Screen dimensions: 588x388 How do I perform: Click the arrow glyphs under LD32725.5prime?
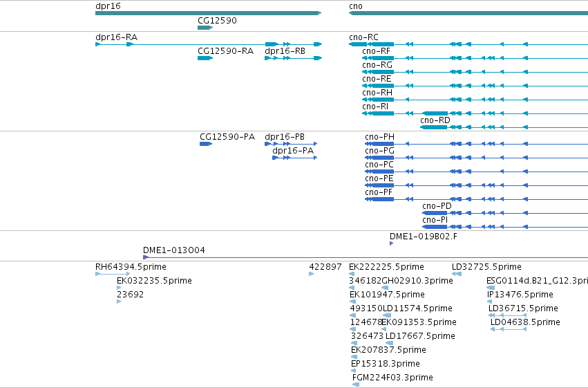coord(457,274)
